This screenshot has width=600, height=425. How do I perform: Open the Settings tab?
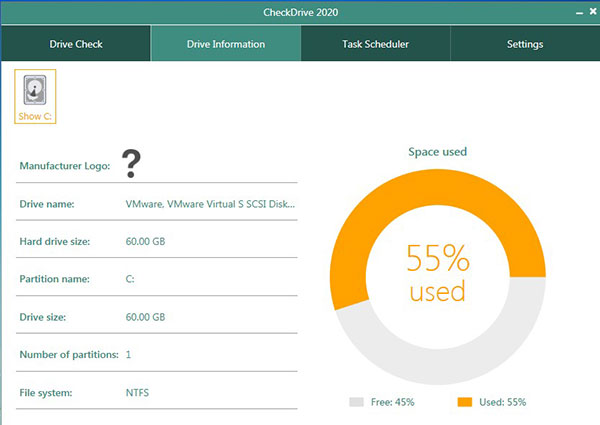pos(525,44)
